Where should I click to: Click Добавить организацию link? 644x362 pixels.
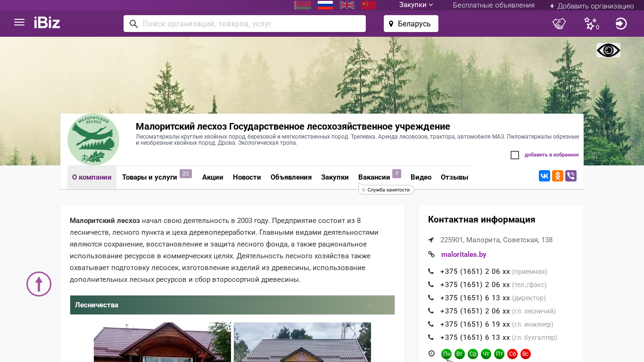(592, 6)
